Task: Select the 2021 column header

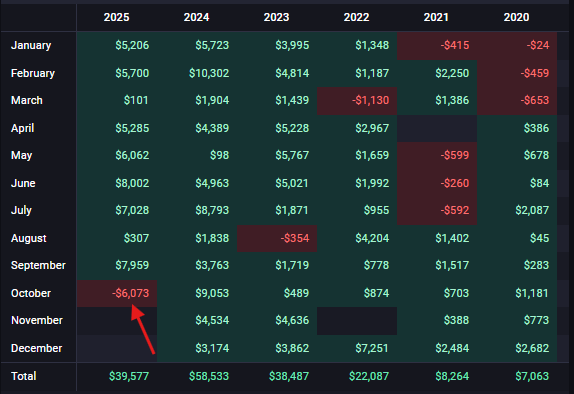Action: tap(436, 17)
